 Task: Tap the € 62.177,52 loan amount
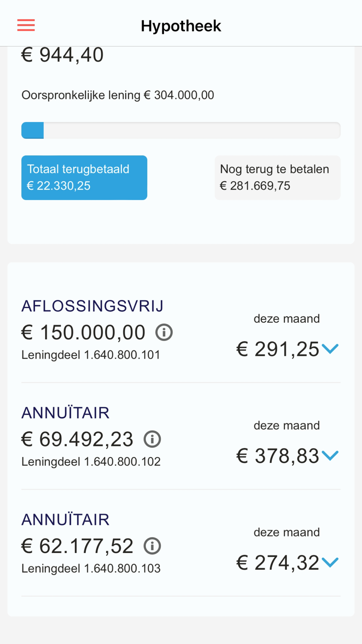coord(77,546)
